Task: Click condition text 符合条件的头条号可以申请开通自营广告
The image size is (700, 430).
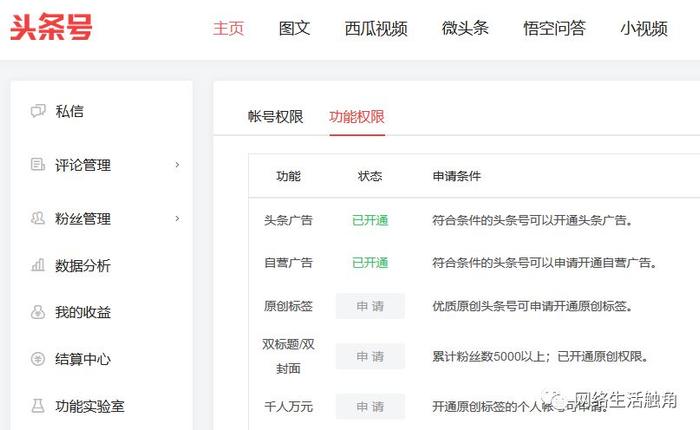Action: click(x=544, y=263)
